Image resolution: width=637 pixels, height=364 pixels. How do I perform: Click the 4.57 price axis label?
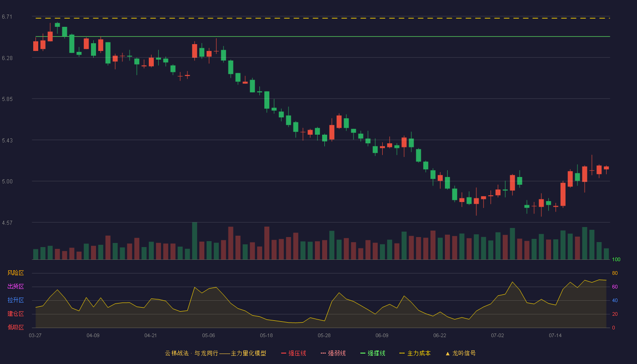[x=7, y=223]
